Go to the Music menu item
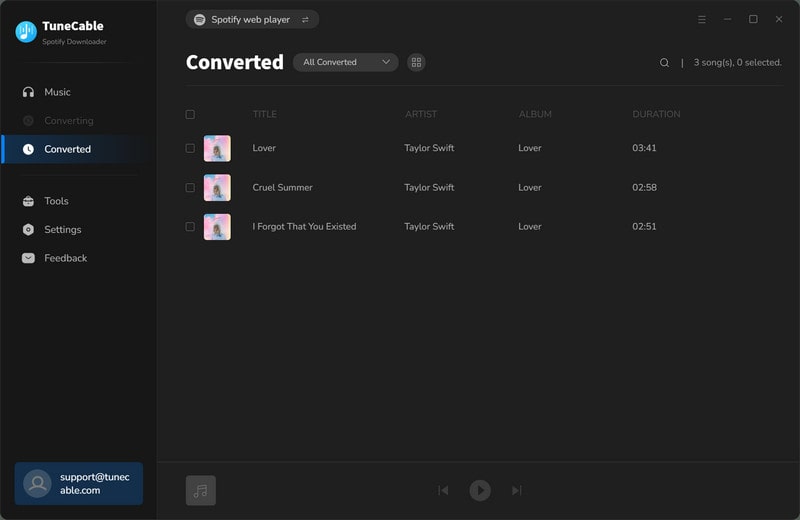800x520 pixels. coord(79,92)
